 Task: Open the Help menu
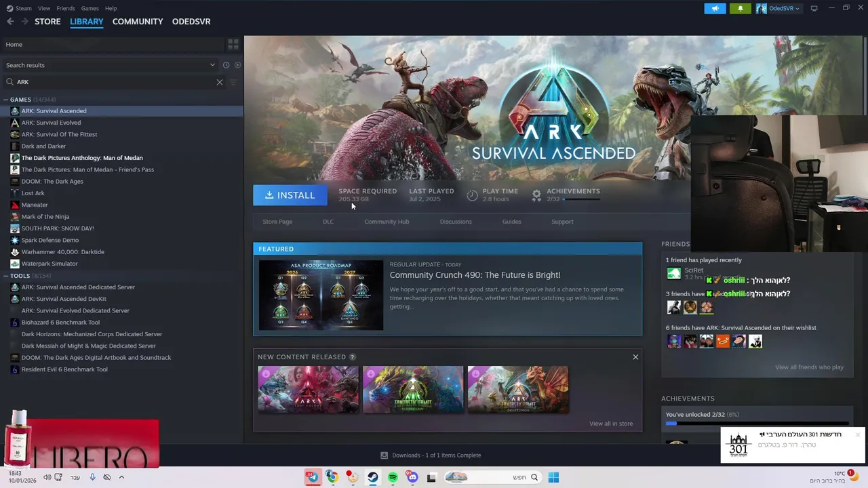click(111, 8)
